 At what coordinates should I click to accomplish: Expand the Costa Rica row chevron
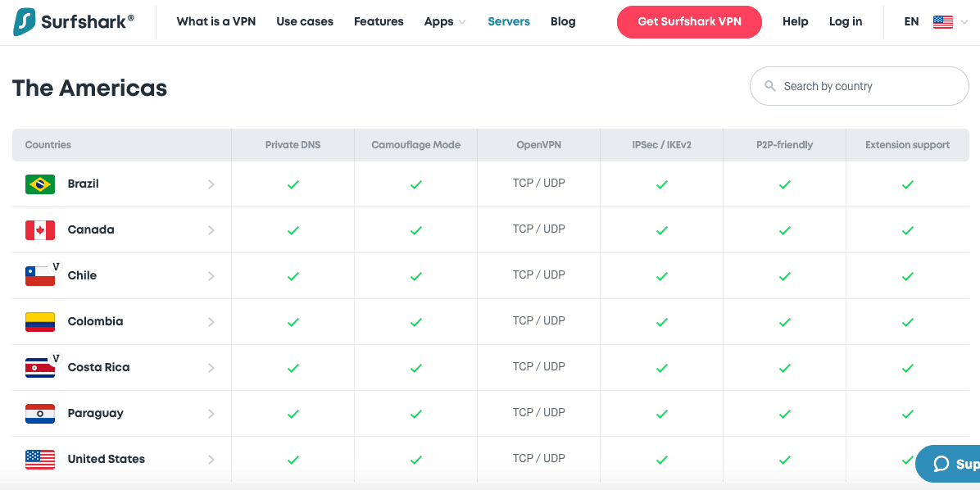click(x=211, y=367)
